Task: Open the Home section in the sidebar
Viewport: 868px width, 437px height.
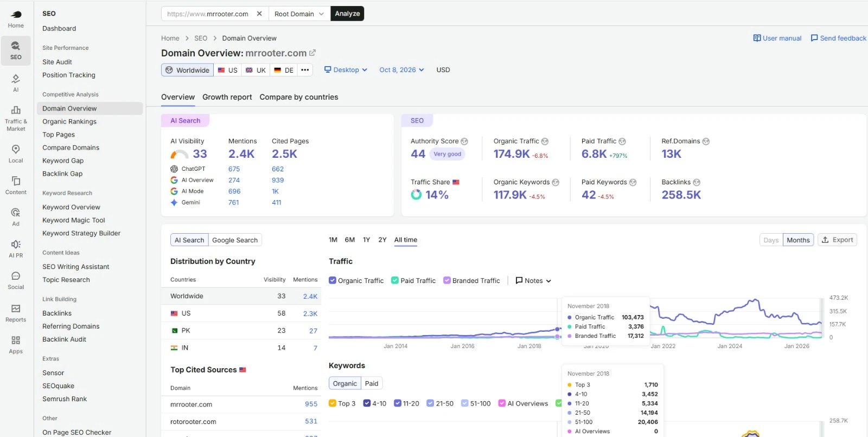Action: [16, 19]
